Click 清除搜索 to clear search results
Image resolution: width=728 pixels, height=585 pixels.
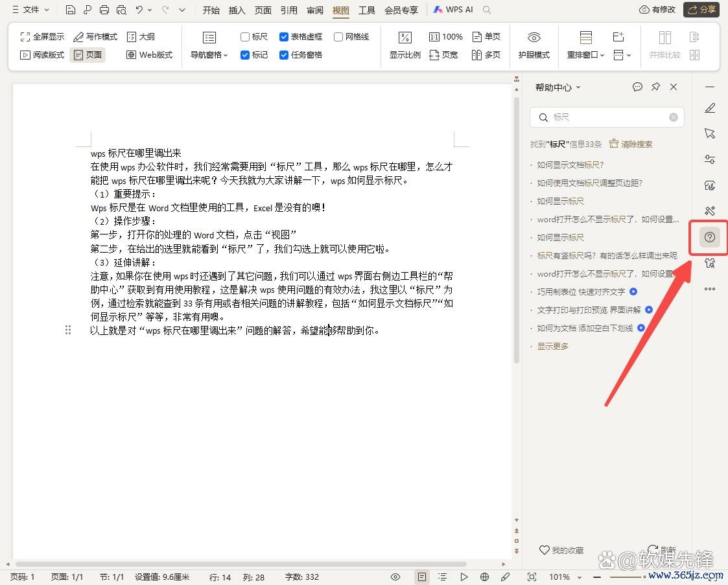point(631,144)
